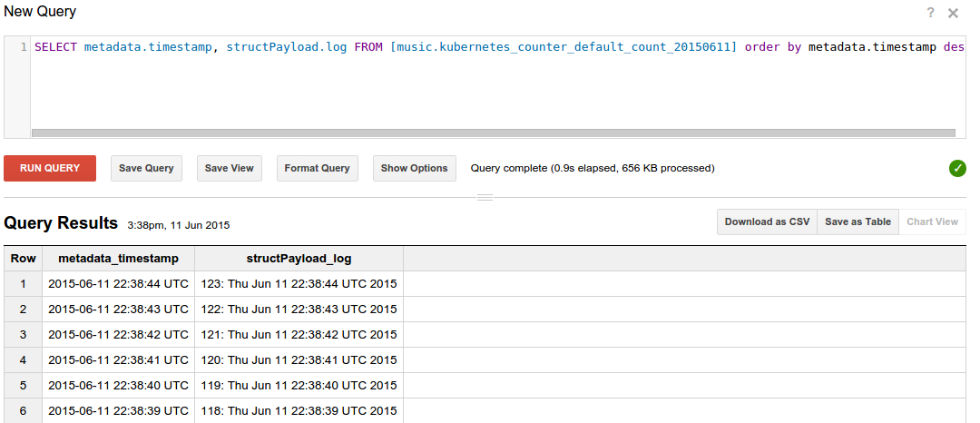Click row number 6 in results
The height and width of the screenshot is (423, 980).
24,411
